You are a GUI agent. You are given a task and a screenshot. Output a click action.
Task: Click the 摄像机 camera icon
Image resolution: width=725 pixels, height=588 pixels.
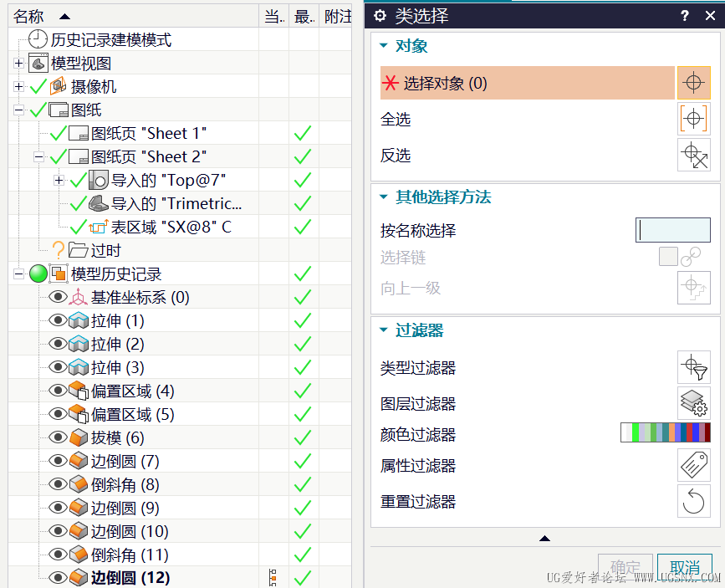[x=59, y=86]
